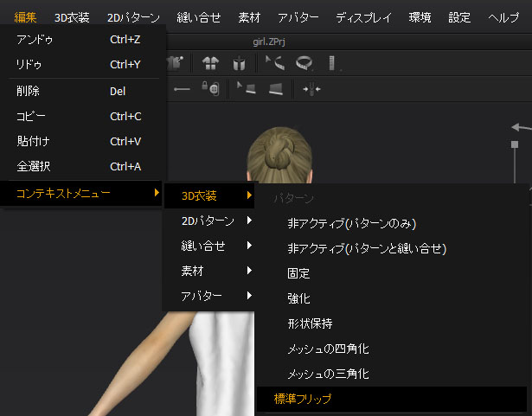Select the edit piping tool with arrow cursor
The width and height of the screenshot is (532, 416).
coord(247,88)
